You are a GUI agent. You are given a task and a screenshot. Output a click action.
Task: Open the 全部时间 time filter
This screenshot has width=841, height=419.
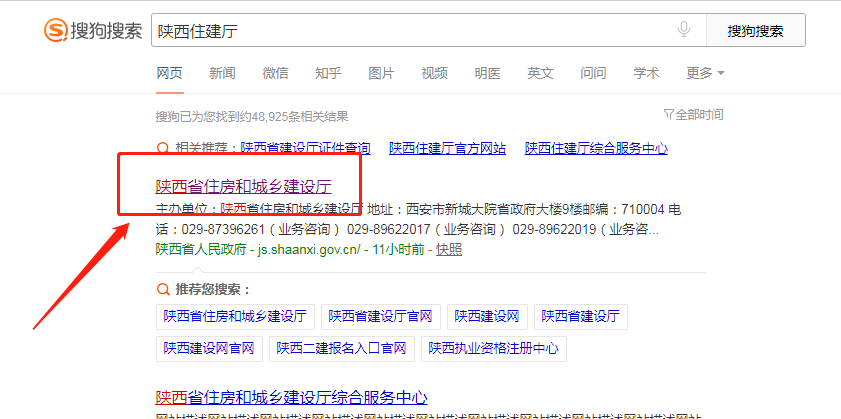(x=693, y=114)
